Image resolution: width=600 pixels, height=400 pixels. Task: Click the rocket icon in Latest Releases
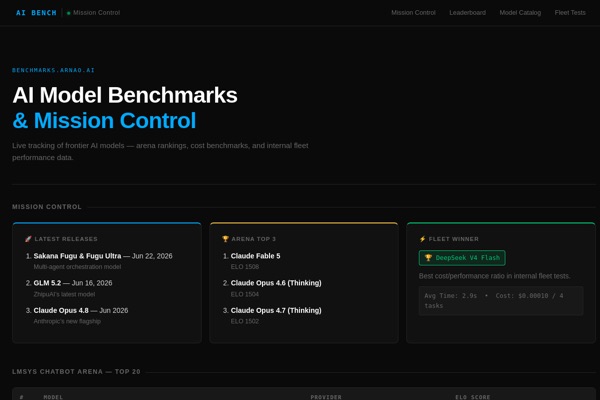(28, 239)
